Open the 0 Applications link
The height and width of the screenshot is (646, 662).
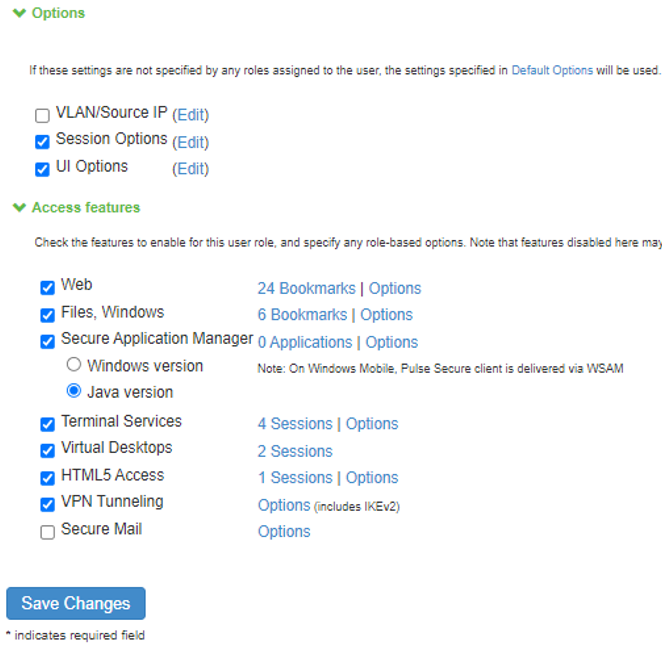coord(305,342)
